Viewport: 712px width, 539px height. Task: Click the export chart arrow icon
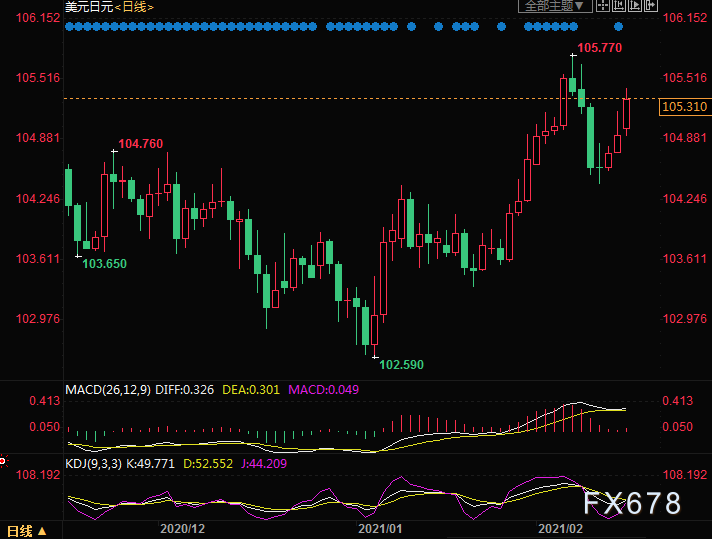pyautogui.click(x=651, y=5)
